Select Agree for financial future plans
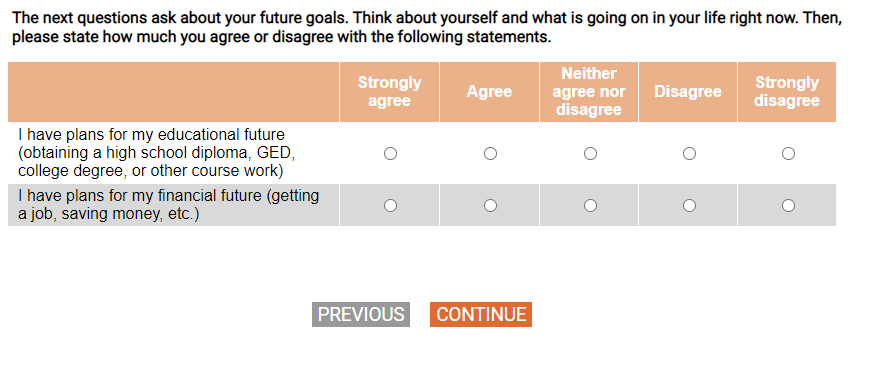The height and width of the screenshot is (366, 876). point(490,206)
